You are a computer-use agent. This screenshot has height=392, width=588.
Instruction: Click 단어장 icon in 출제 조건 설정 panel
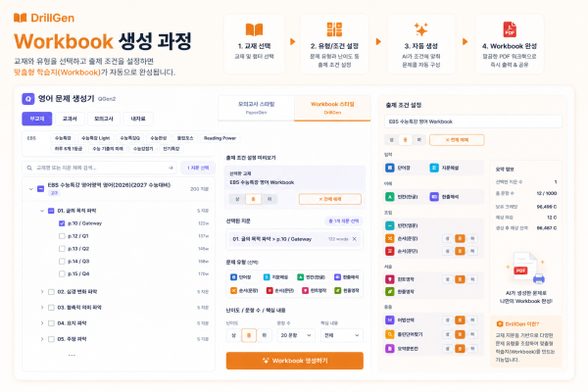click(x=390, y=168)
